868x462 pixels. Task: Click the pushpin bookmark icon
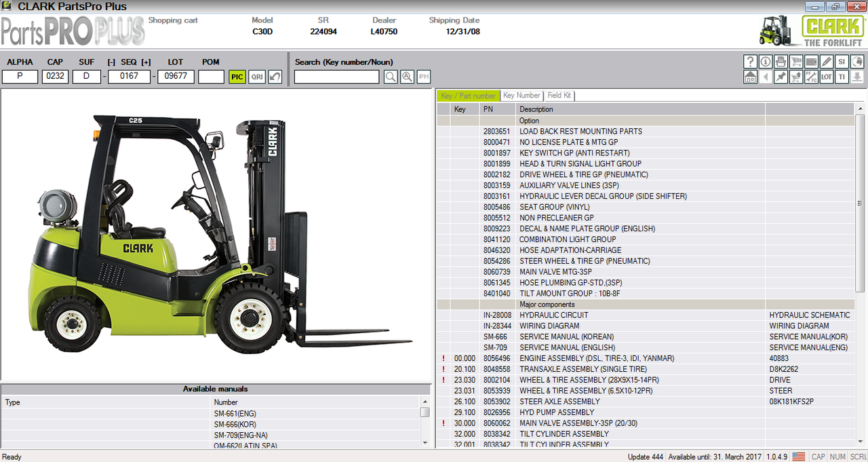click(x=781, y=77)
